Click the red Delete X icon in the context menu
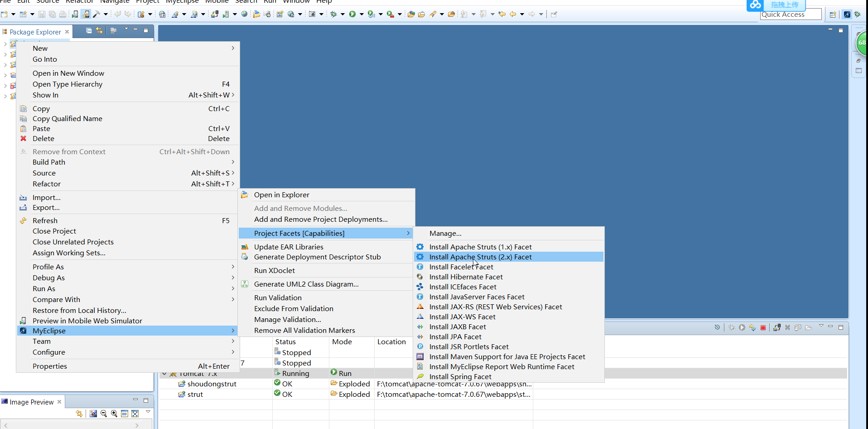Image resolution: width=868 pixels, height=429 pixels. point(24,139)
